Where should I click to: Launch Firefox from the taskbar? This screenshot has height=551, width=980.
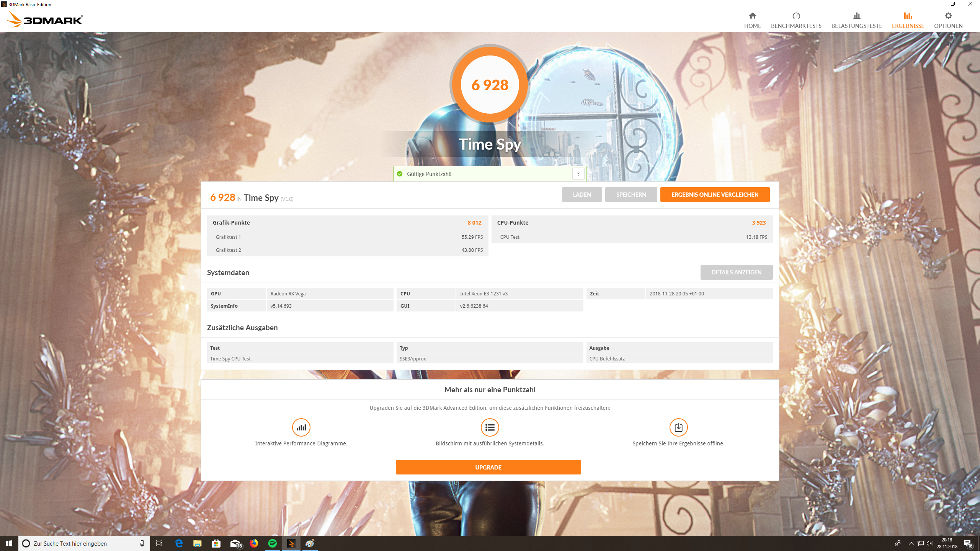pyautogui.click(x=253, y=543)
